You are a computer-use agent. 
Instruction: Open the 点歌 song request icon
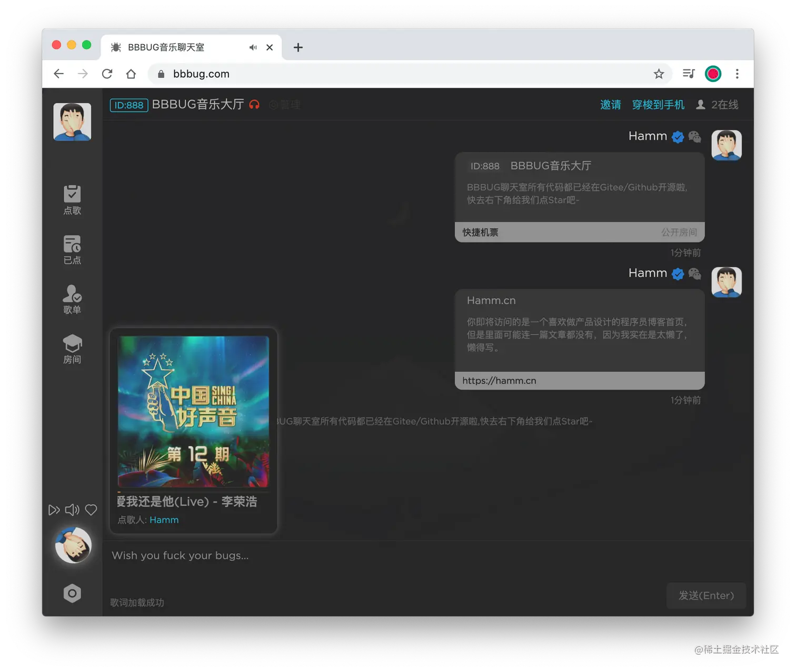[72, 200]
